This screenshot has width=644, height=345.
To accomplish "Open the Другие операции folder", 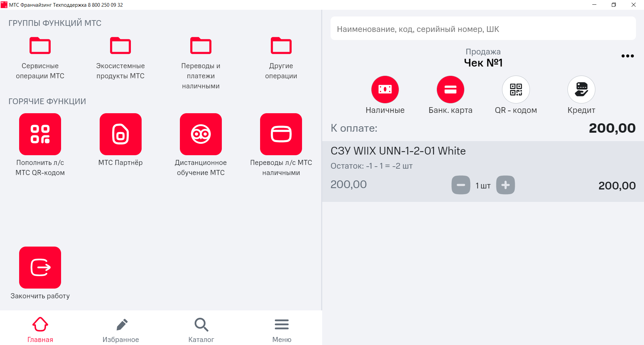I will click(281, 58).
